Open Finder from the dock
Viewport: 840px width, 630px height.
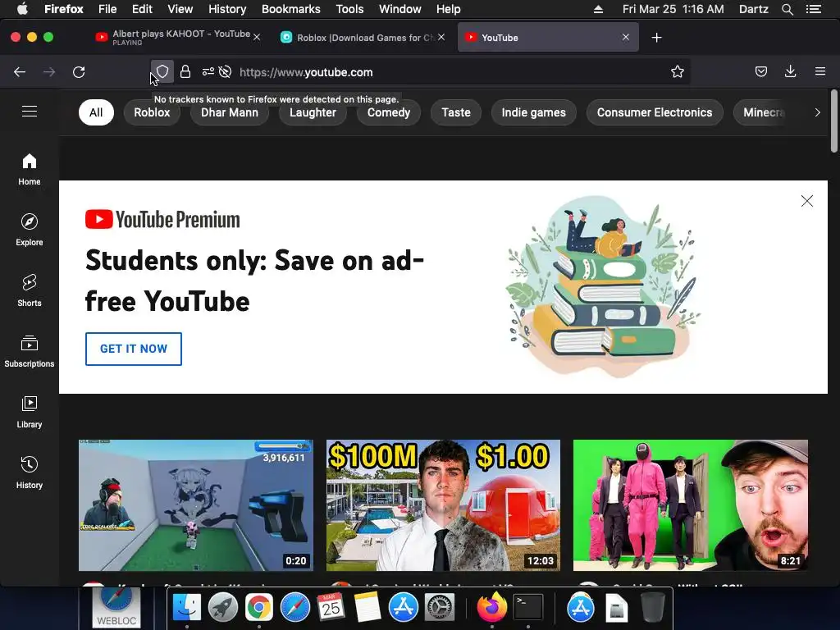pos(186,608)
